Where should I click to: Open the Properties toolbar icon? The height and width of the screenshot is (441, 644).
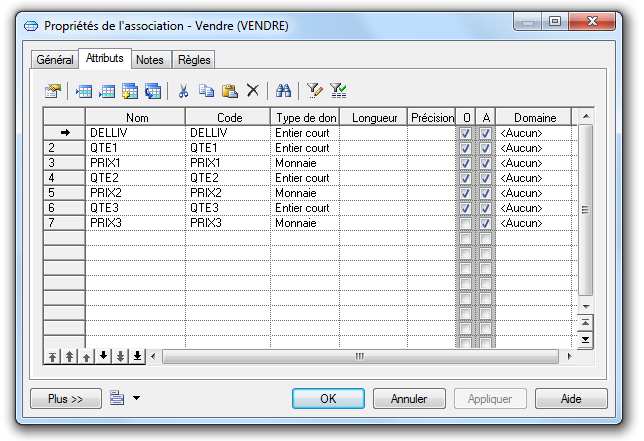coord(53,91)
